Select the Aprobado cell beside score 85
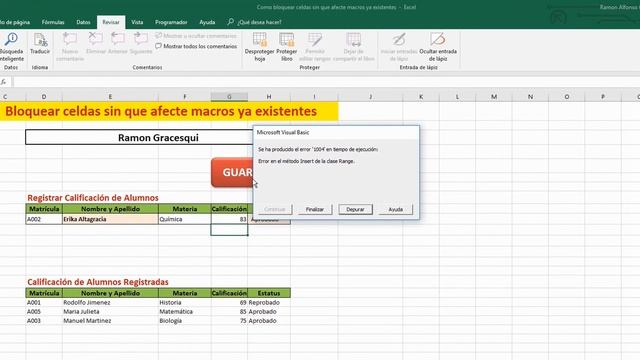The image size is (640, 360). [x=269, y=311]
